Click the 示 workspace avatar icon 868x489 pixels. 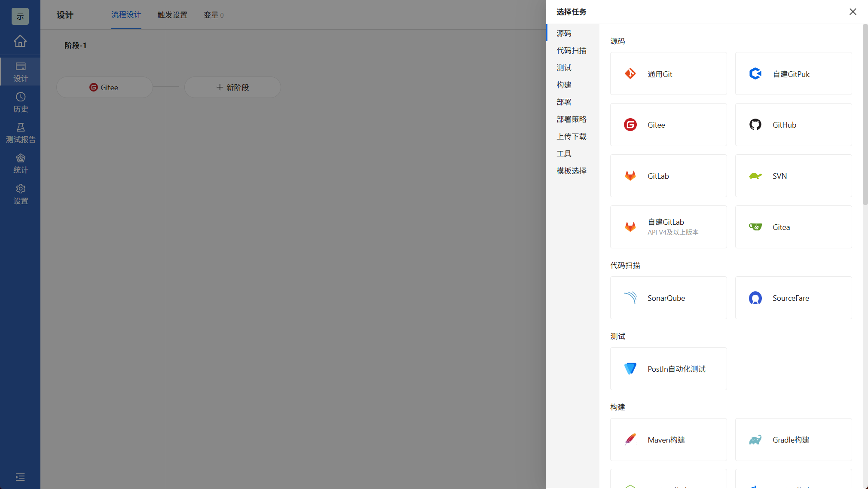click(x=20, y=16)
